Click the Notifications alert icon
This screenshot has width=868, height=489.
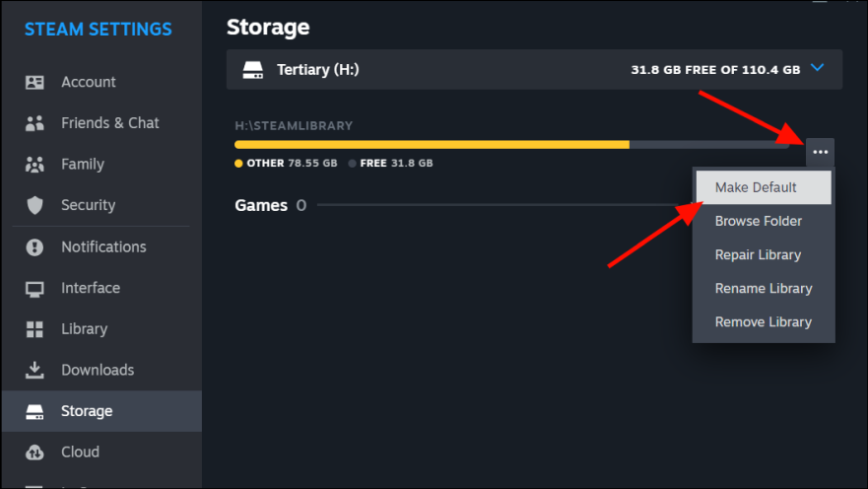point(35,246)
